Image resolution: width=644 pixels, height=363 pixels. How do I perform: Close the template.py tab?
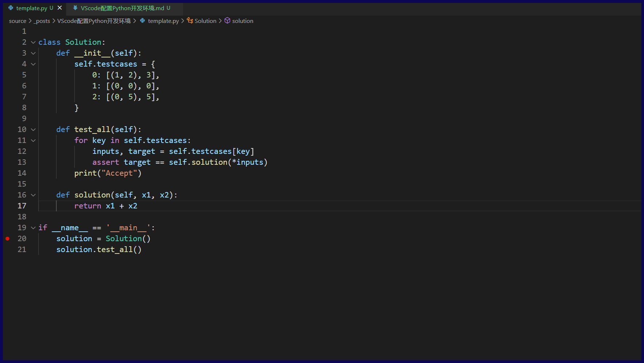click(x=60, y=8)
